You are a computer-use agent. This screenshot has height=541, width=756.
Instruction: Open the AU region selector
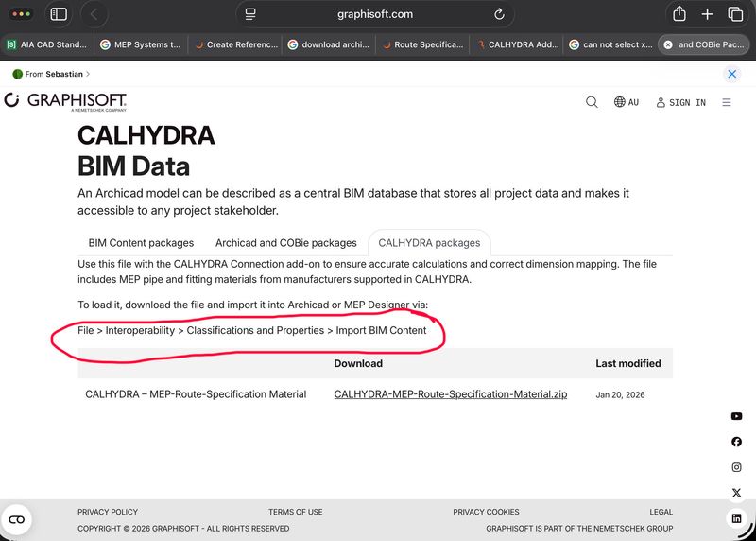point(627,102)
